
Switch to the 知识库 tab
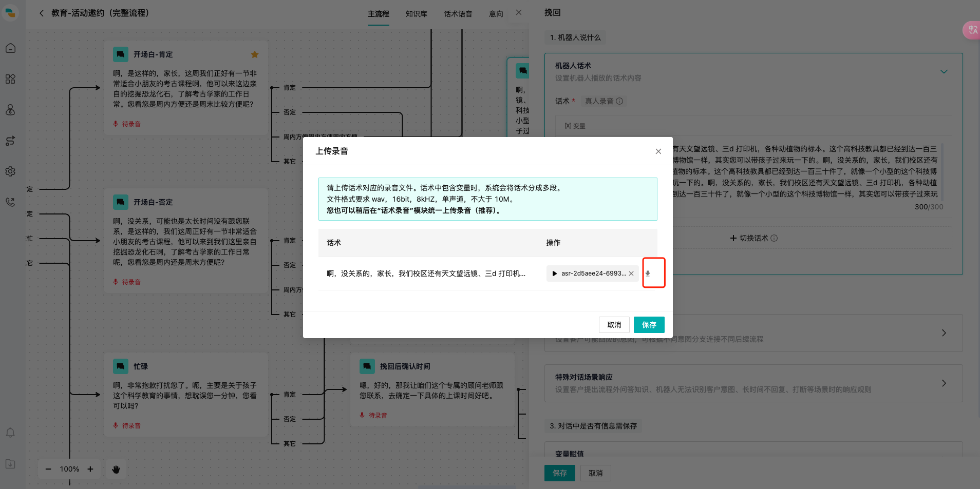click(417, 14)
